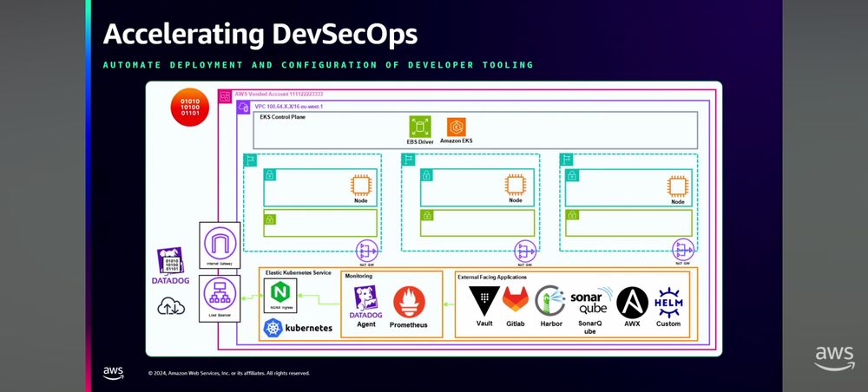Image resolution: width=868 pixels, height=392 pixels.
Task: Select the AWX black circle logo
Action: pos(632,303)
